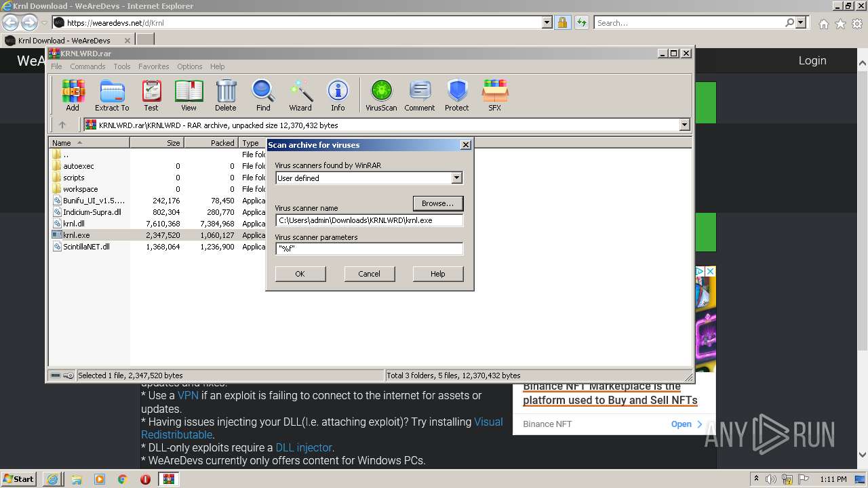Screen dimensions: 868x488
Task: Open the Help menu
Action: click(x=217, y=66)
